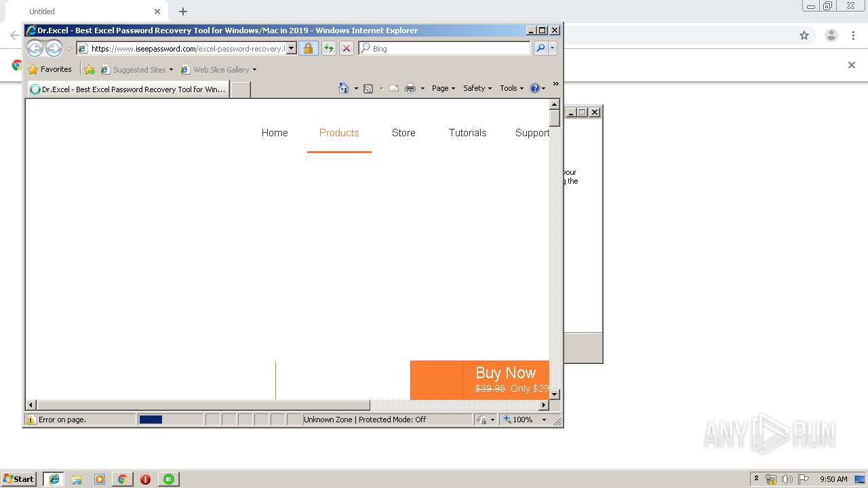Screen dimensions: 868x488
Task: Refresh the page with green arrows
Action: click(328, 49)
